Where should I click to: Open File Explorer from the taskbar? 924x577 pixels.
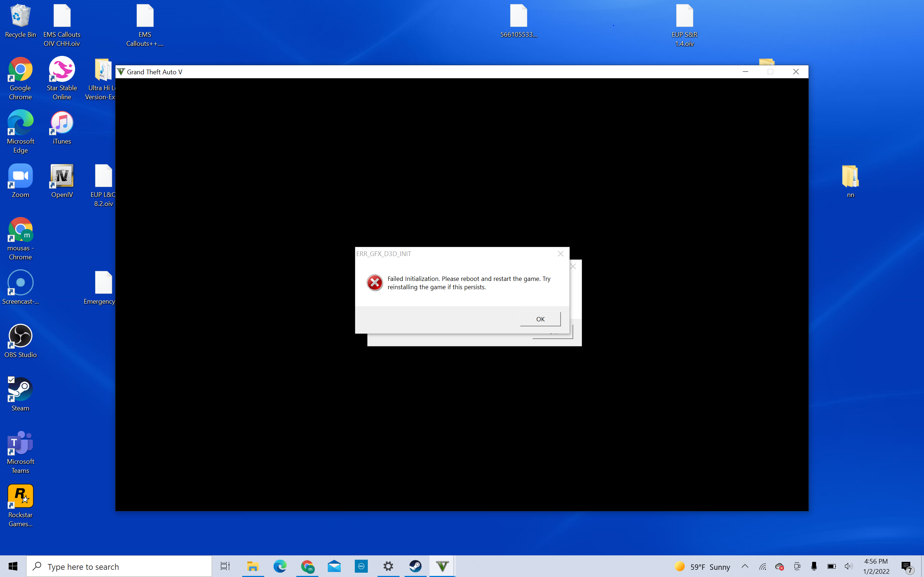[253, 566]
